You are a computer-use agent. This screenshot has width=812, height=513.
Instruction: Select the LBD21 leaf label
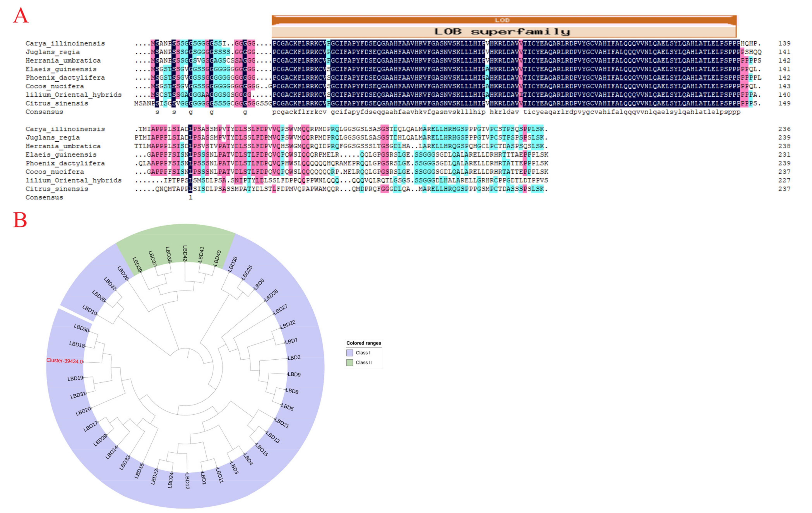pos(282,423)
